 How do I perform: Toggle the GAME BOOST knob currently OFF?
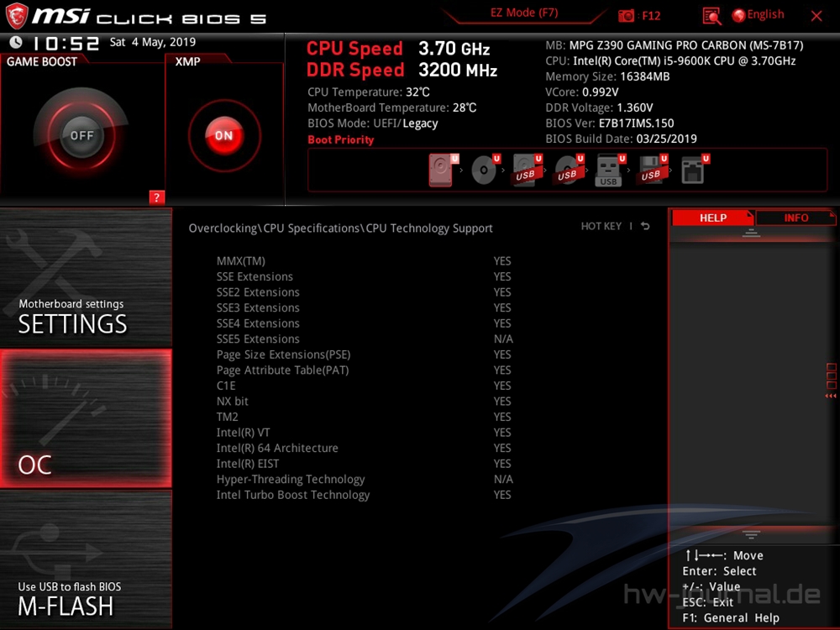(81, 135)
